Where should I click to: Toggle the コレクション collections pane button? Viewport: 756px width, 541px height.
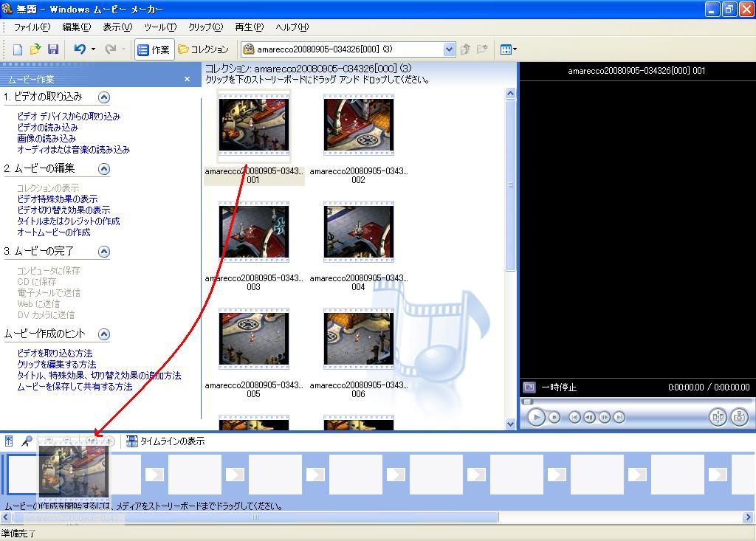203,49
